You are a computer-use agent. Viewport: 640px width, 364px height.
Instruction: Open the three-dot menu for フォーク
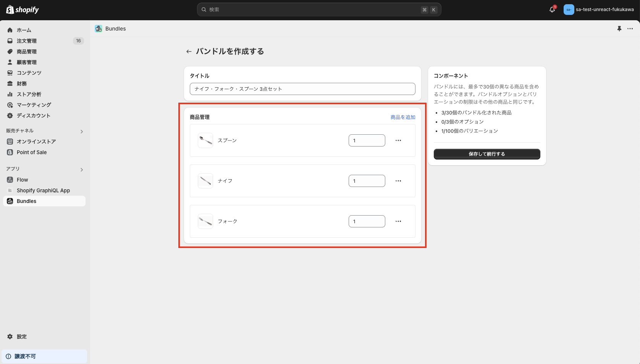398,221
